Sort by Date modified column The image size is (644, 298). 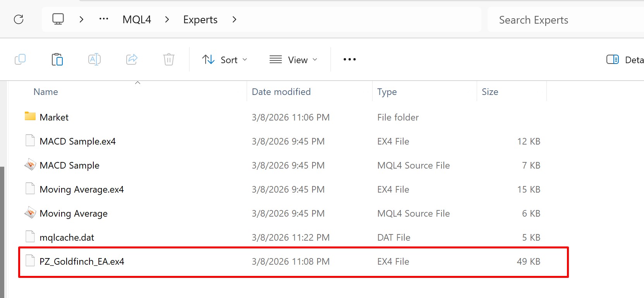[x=281, y=92]
